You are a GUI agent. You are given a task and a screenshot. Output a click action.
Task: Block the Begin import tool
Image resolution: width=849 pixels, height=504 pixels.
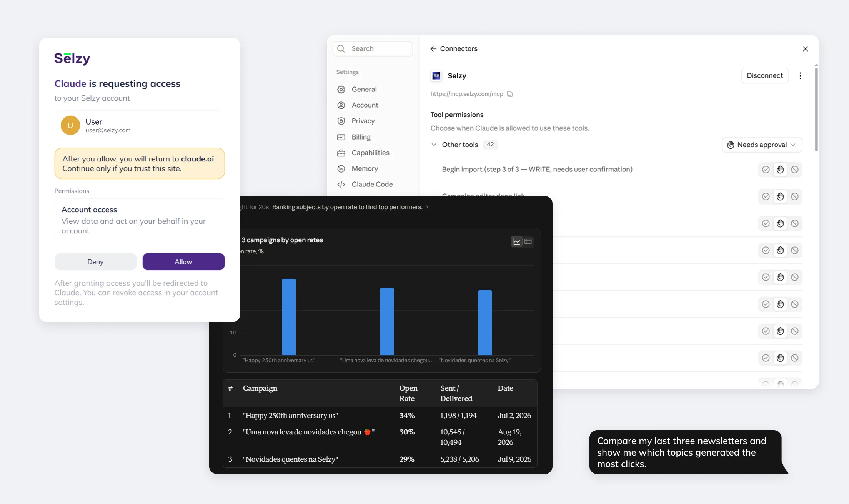click(x=795, y=170)
